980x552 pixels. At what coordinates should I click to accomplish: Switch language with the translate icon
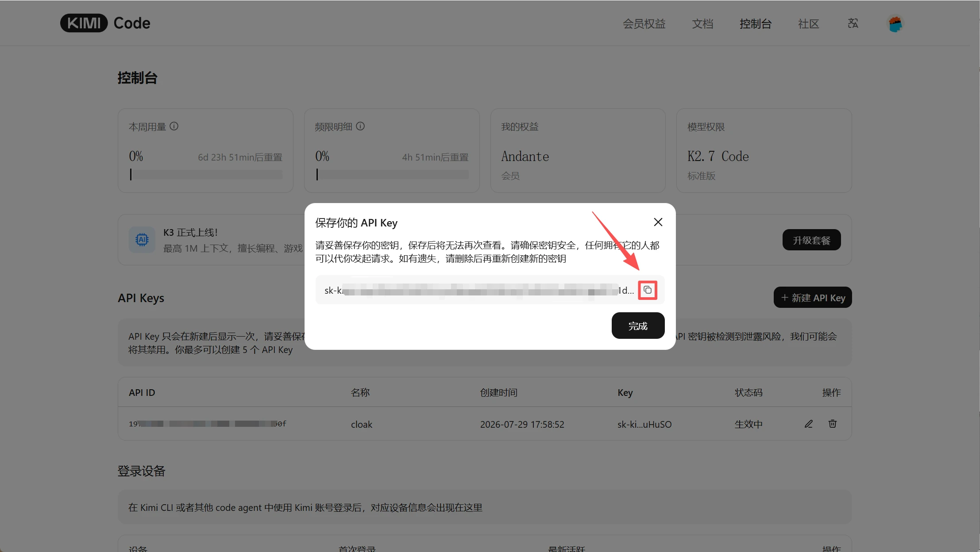tap(853, 23)
